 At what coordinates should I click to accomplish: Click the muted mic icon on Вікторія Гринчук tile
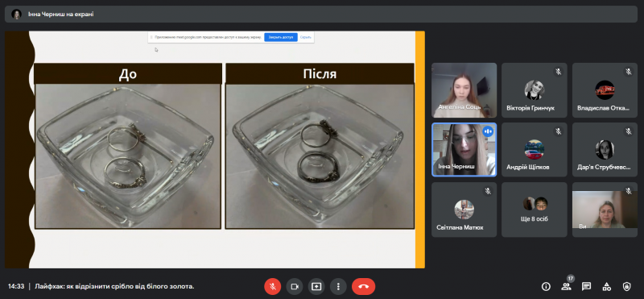tap(558, 72)
